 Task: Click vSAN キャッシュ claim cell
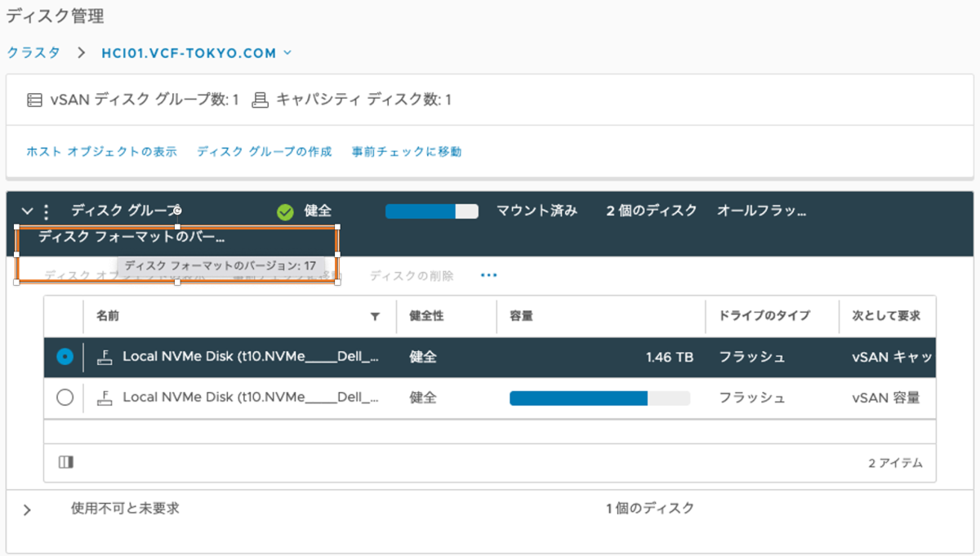[x=893, y=357]
